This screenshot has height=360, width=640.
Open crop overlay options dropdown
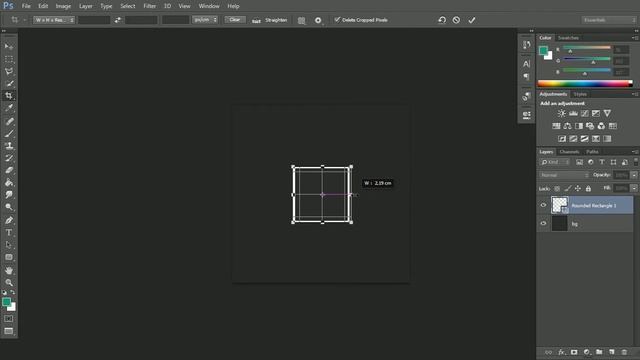pos(301,20)
